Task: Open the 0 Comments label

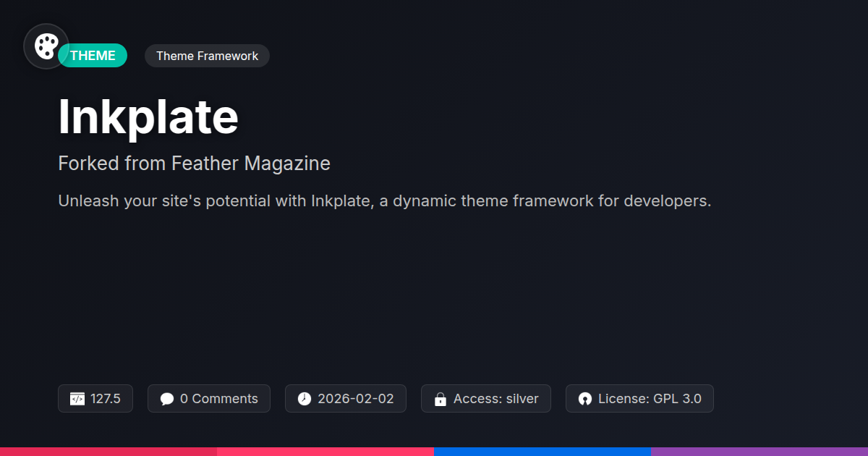Action: pos(219,399)
